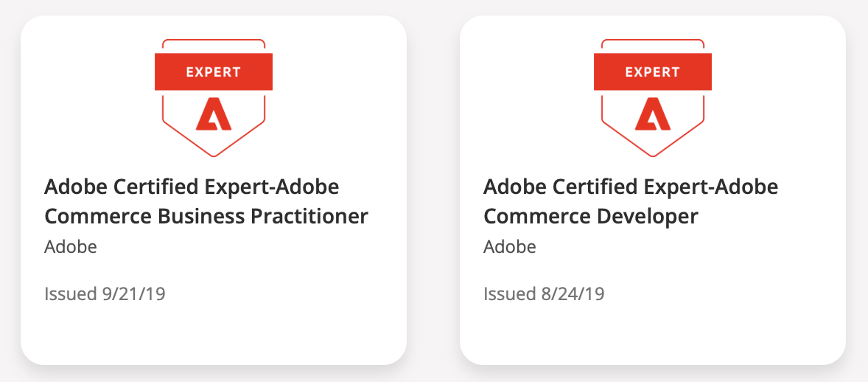Click the 'Issued 8/24/19' date text

[544, 294]
